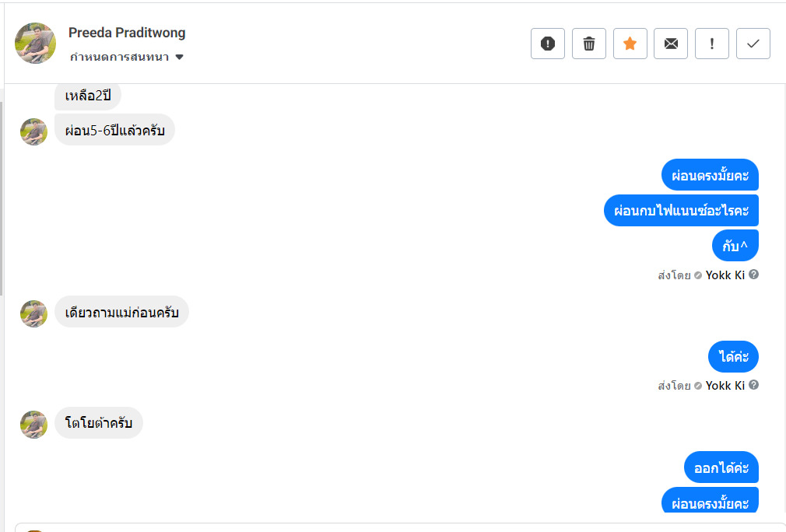Image resolution: width=786 pixels, height=532 pixels.
Task: Toggle the orange star follow-up icon
Action: click(630, 44)
